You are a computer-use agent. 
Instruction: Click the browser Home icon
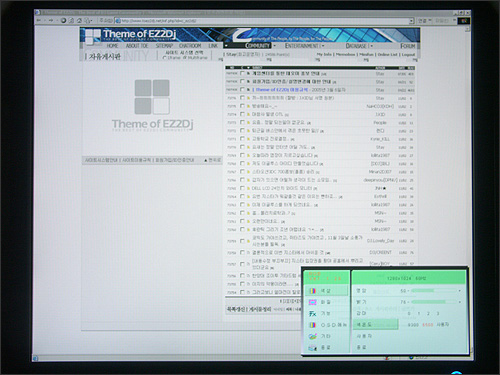pyautogui.click(x=79, y=20)
